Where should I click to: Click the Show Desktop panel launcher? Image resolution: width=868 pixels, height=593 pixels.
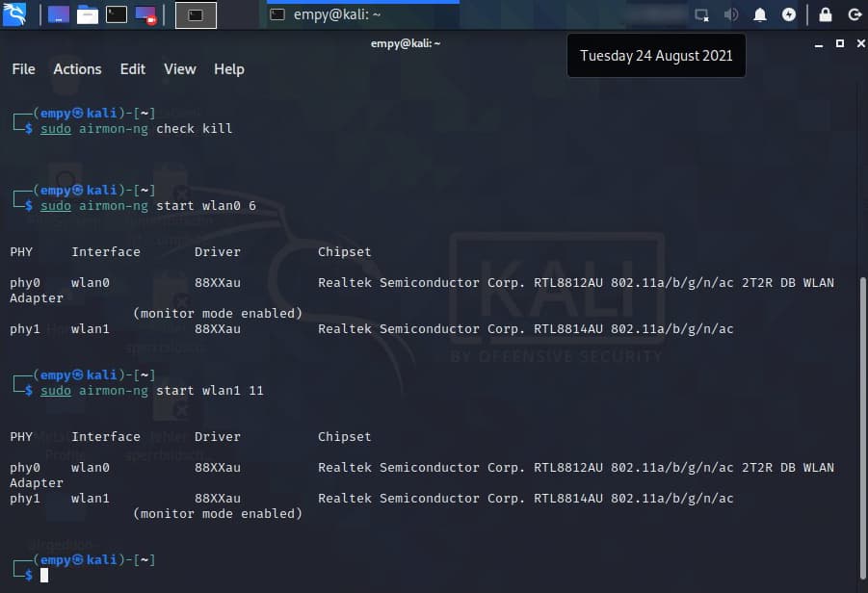pyautogui.click(x=59, y=15)
